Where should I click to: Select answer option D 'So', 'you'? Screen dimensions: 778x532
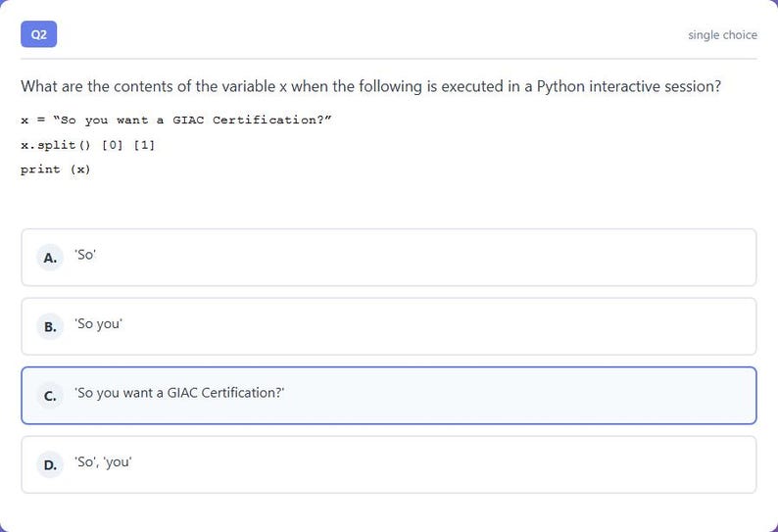tap(388, 464)
